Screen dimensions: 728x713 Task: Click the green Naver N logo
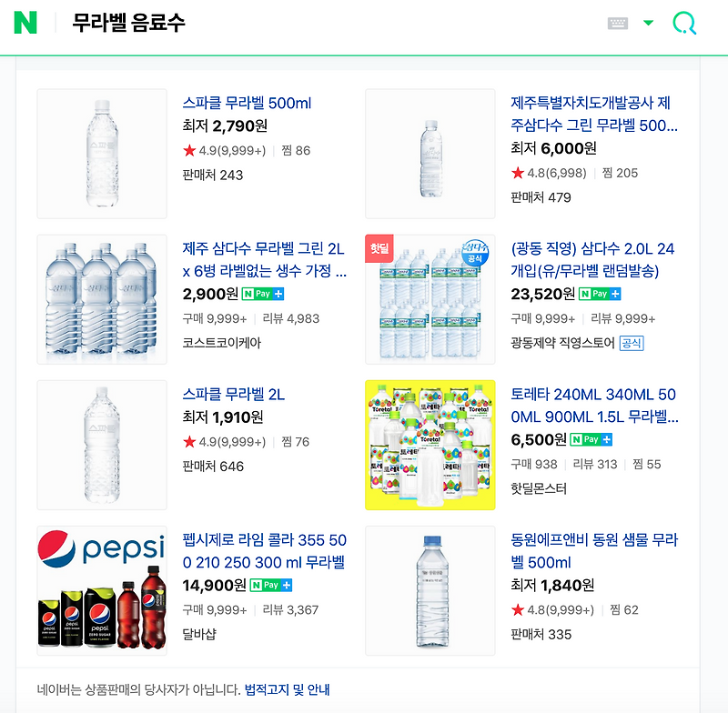click(x=25, y=23)
